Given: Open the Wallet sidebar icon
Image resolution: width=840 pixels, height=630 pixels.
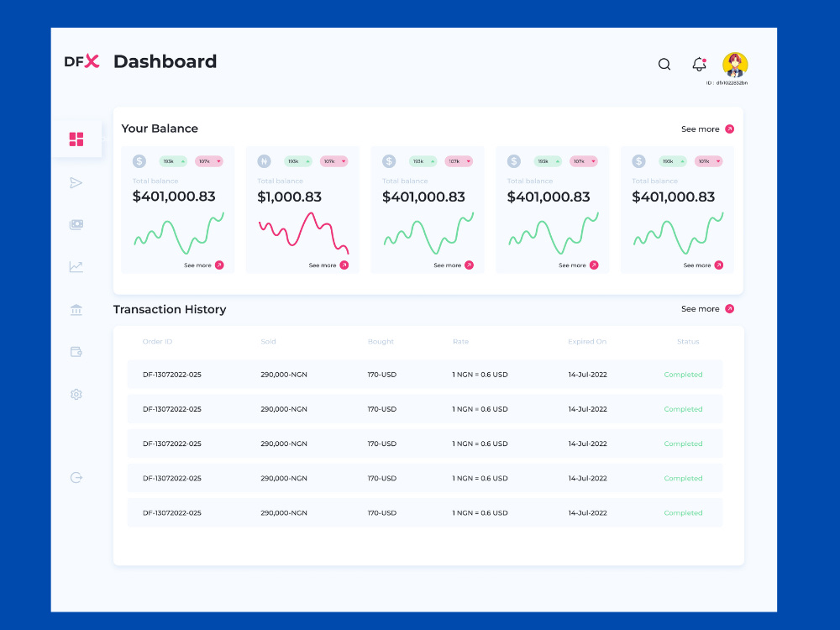Looking at the screenshot, I should (76, 351).
